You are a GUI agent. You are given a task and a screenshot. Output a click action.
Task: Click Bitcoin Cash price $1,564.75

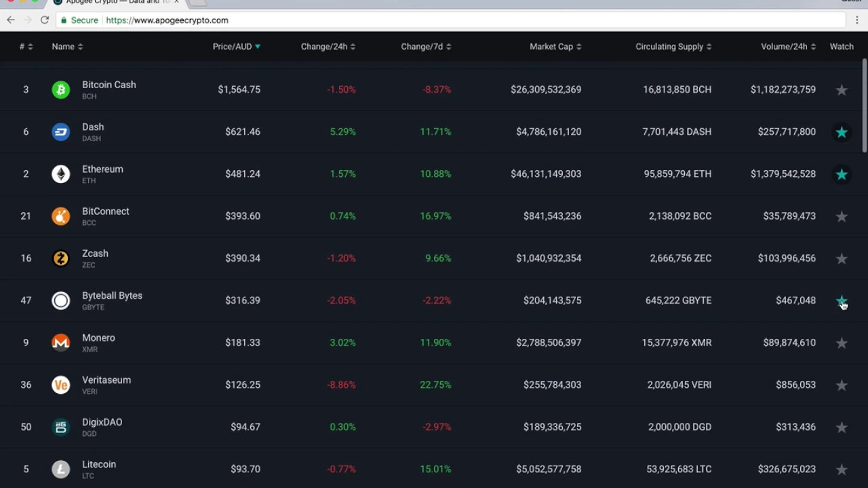[x=239, y=89]
